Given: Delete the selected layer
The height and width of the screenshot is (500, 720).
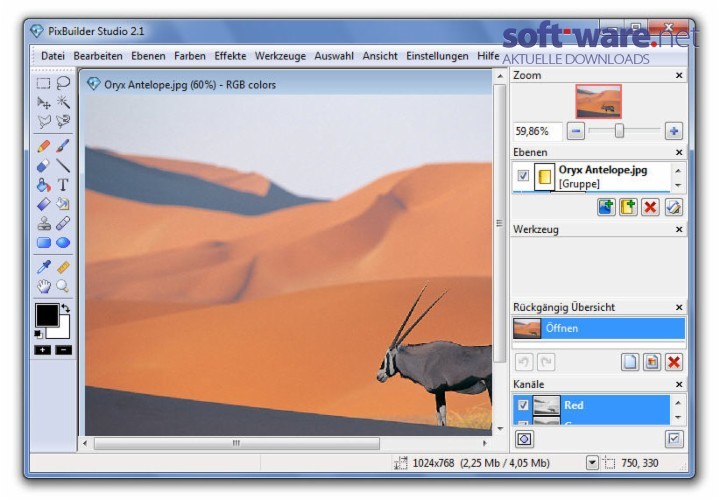Looking at the screenshot, I should coord(650,207).
